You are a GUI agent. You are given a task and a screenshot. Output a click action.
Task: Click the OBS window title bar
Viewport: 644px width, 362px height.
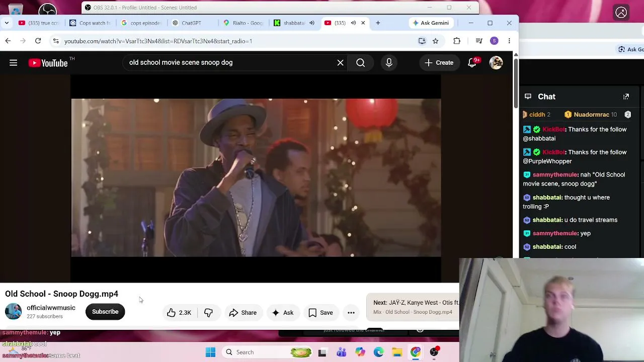click(280, 8)
